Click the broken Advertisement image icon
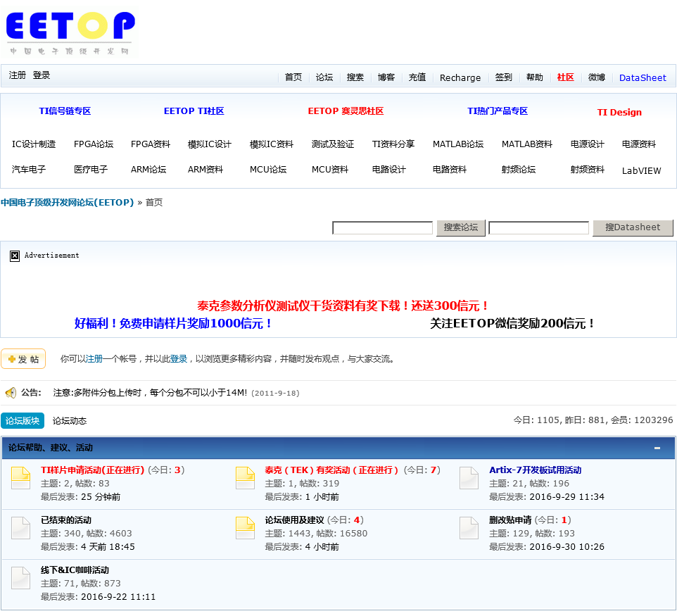Viewport: 677px width, 616px height. pyautogui.click(x=15, y=256)
